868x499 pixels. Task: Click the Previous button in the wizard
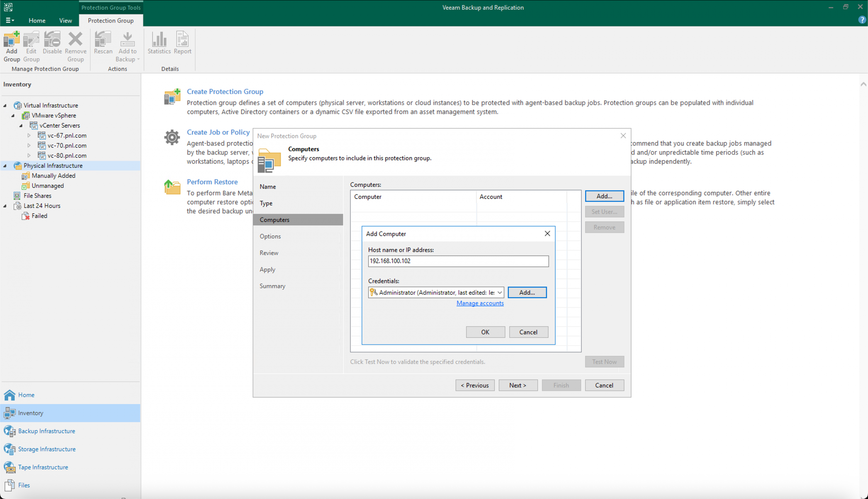475,385
